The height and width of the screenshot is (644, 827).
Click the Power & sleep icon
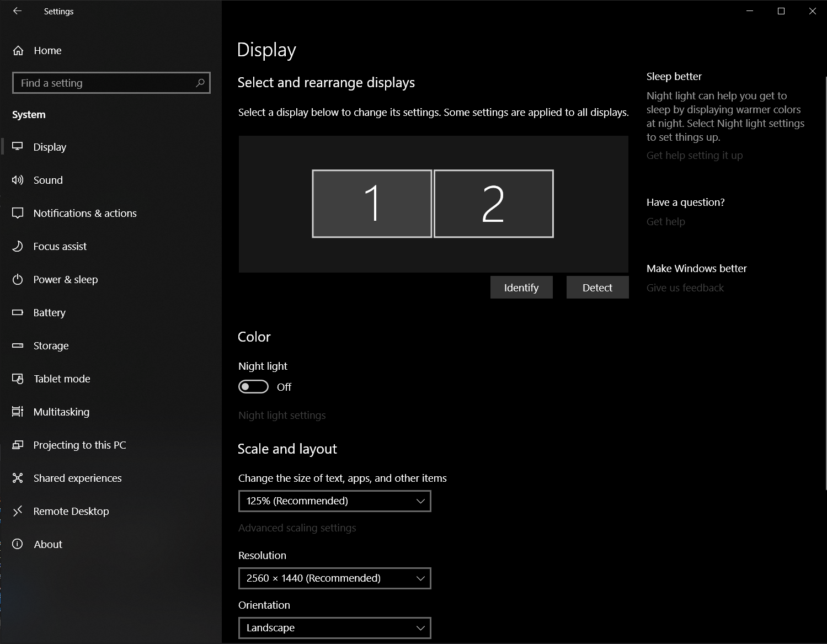pyautogui.click(x=18, y=279)
